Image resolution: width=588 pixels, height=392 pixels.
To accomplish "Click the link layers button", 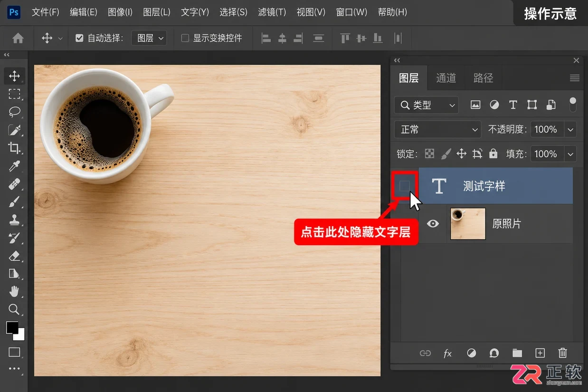I will point(425,353).
